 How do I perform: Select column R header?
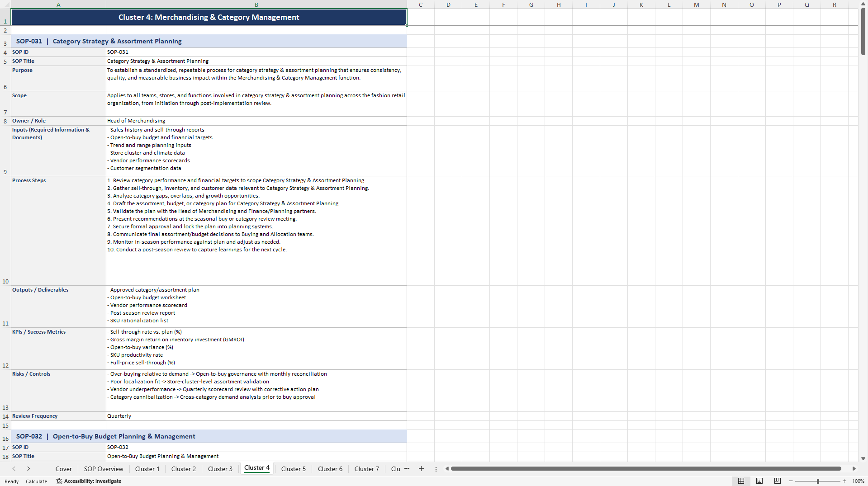point(835,5)
